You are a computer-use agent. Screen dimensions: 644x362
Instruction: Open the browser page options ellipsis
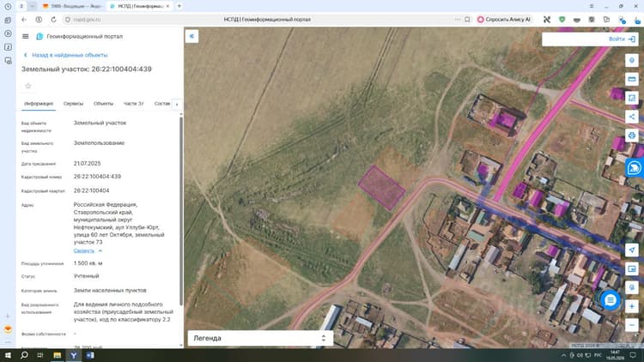(x=458, y=19)
